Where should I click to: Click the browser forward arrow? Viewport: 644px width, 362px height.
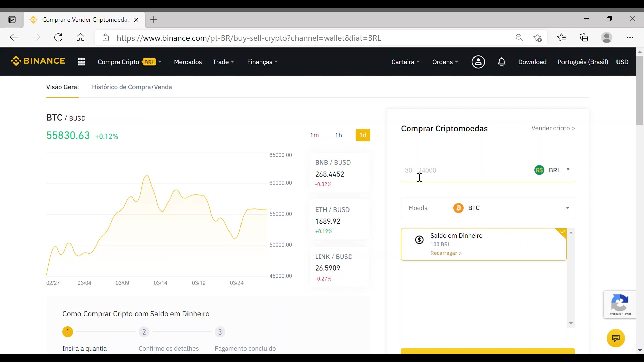click(x=36, y=37)
